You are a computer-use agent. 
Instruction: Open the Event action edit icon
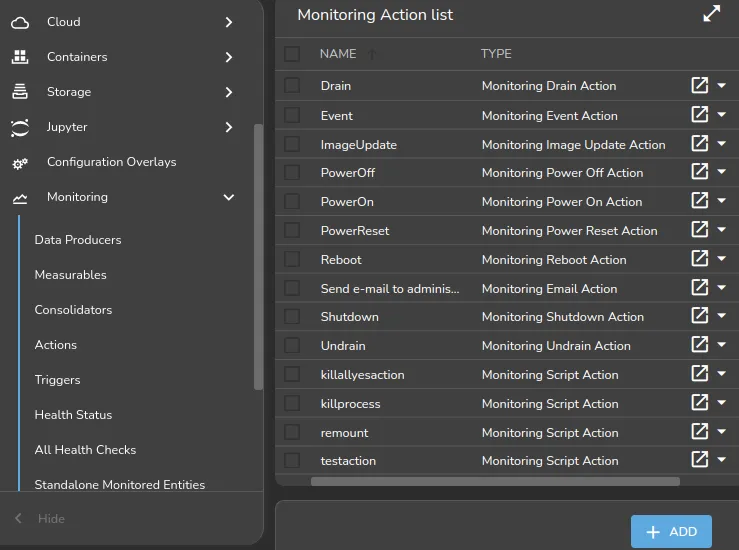pos(699,114)
